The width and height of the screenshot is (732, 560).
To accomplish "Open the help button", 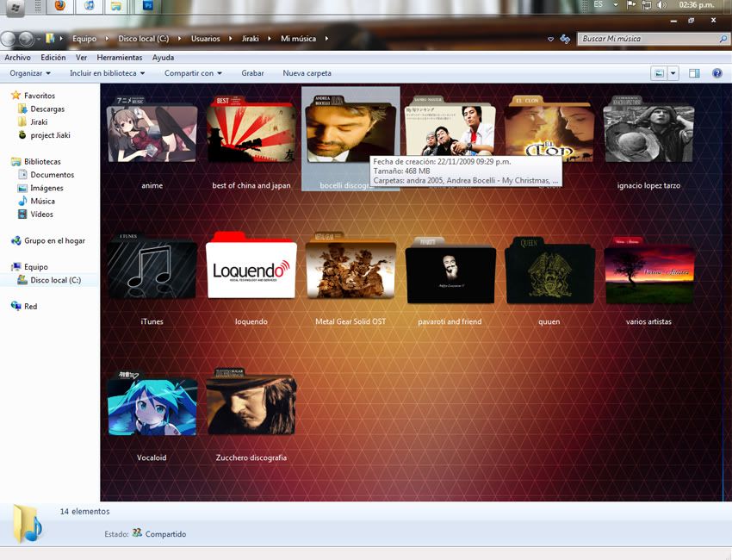I will [717, 73].
